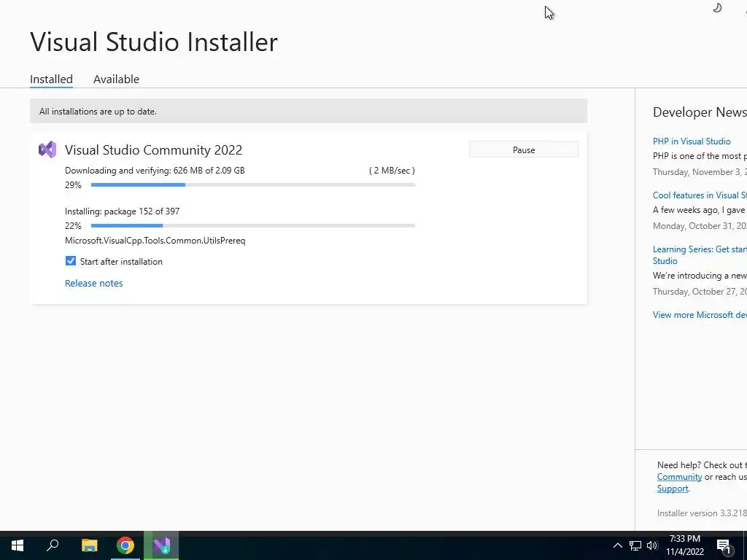Click 'All installations are up to date' banner
The width and height of the screenshot is (747, 560).
click(x=309, y=111)
